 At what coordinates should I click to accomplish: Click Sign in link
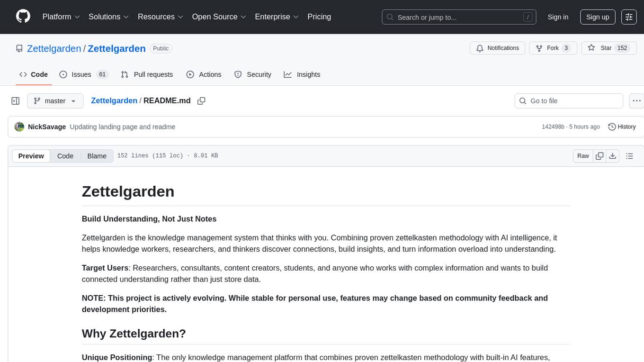tap(558, 17)
